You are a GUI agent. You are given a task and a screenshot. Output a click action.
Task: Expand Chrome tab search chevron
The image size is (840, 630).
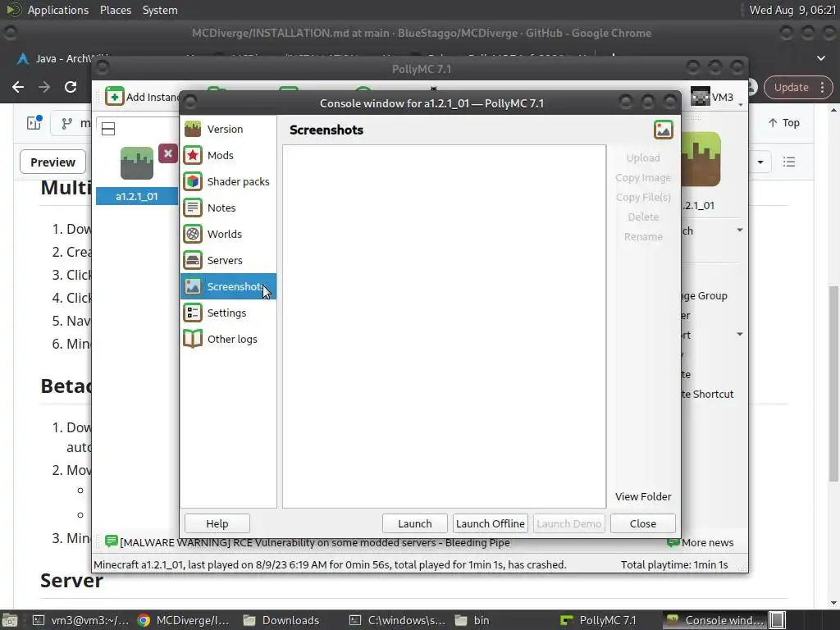[x=820, y=58]
